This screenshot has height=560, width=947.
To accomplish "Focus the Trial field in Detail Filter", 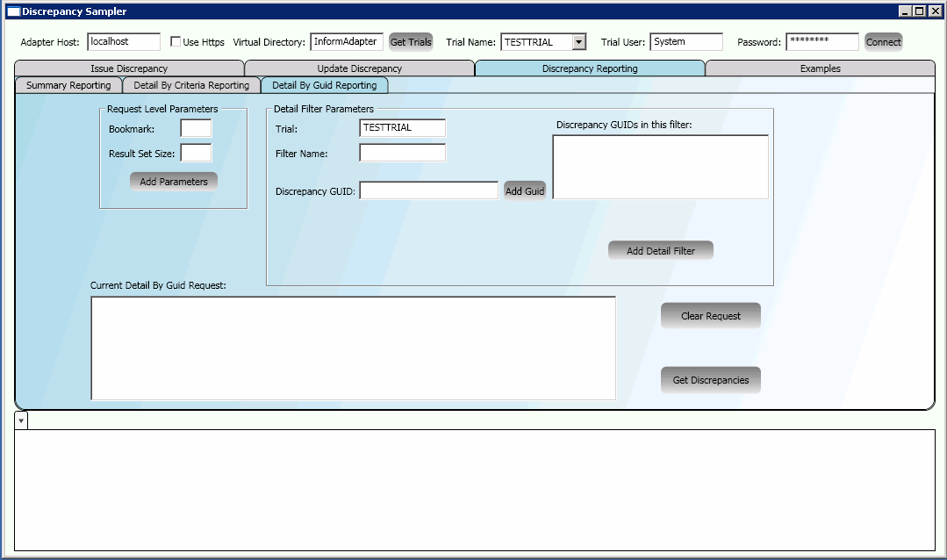I will [402, 128].
